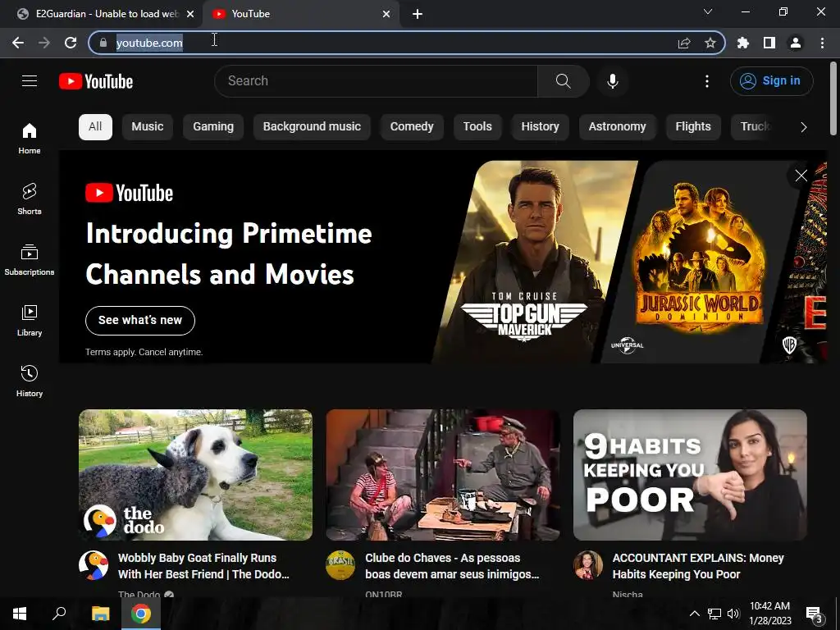The width and height of the screenshot is (840, 630).
Task: Click the Sign in button
Action: pos(771,81)
